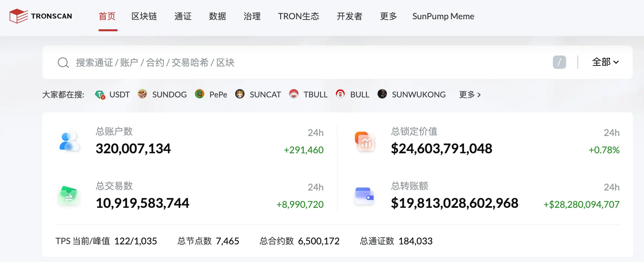
Task: Click the PePe frog token icon
Action: pos(200,94)
